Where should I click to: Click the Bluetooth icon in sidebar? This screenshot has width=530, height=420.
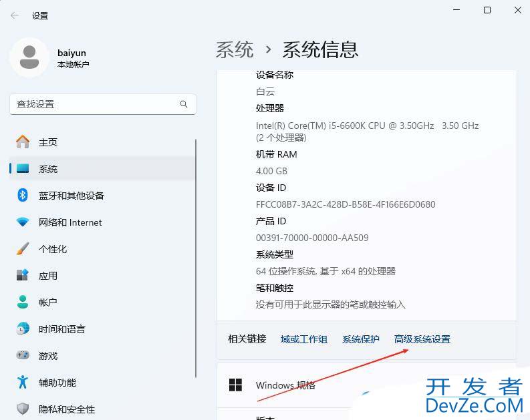pyautogui.click(x=23, y=195)
